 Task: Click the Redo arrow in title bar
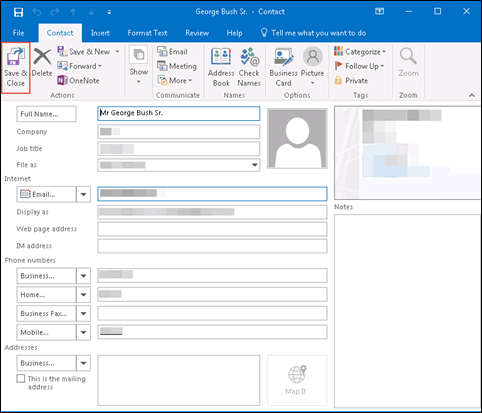55,12
